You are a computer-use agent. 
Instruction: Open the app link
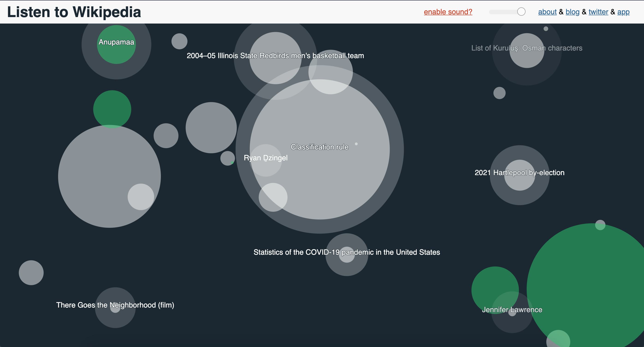coord(624,12)
